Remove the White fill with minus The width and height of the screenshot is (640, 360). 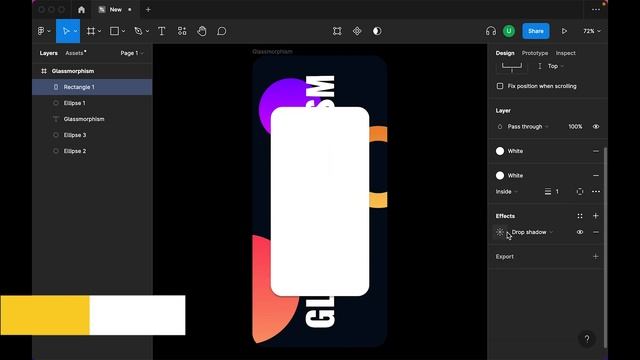point(596,151)
